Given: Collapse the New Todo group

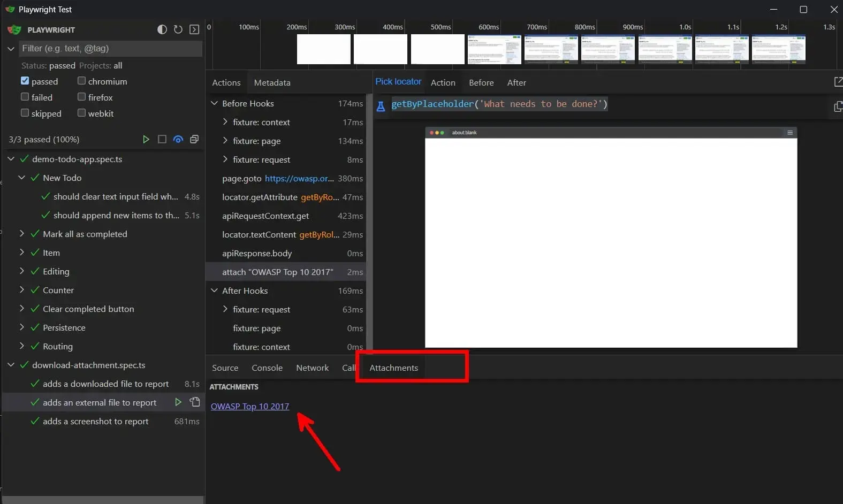Looking at the screenshot, I should click(21, 178).
